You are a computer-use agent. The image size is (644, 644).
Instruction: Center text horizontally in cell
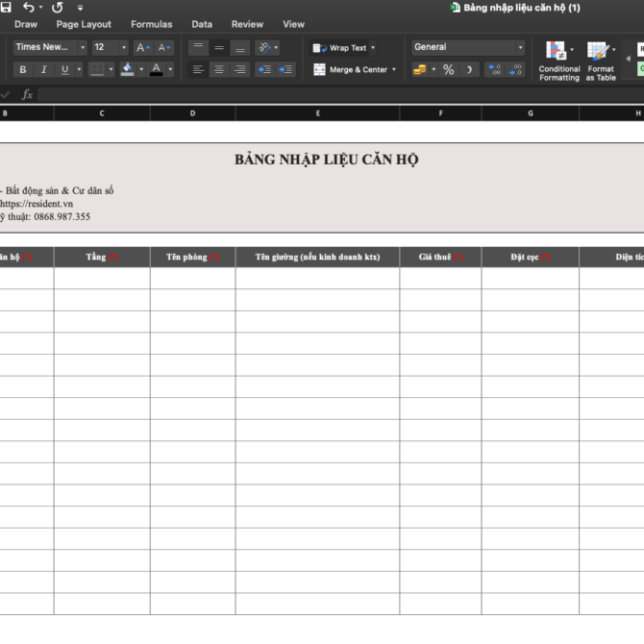click(219, 69)
